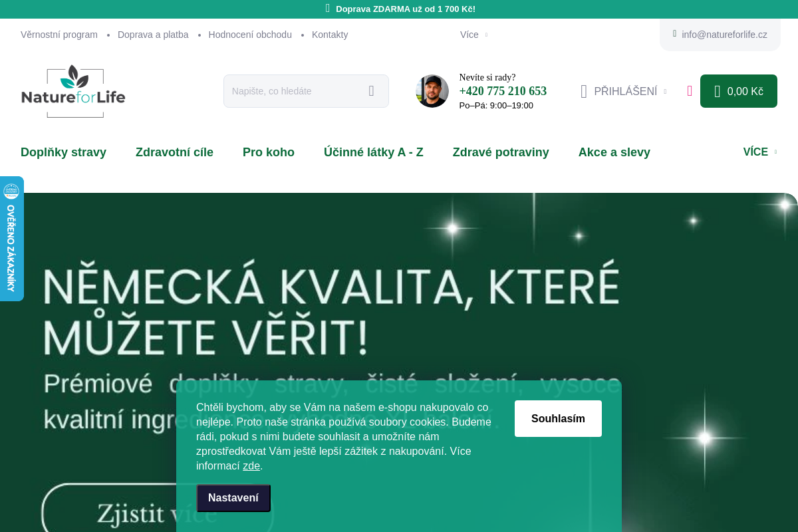Image resolution: width=798 pixels, height=532 pixels.
Task: Open the Ověřeno zákazníky side badge
Action: tap(11, 239)
